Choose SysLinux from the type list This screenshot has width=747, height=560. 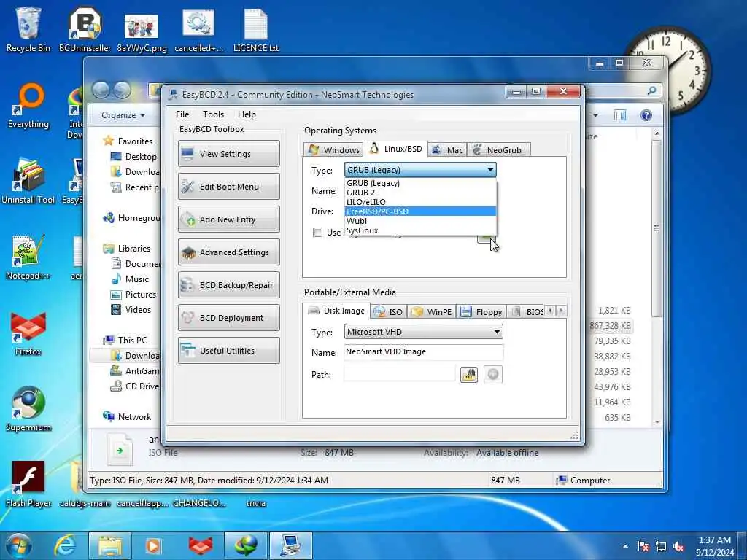tap(420, 230)
